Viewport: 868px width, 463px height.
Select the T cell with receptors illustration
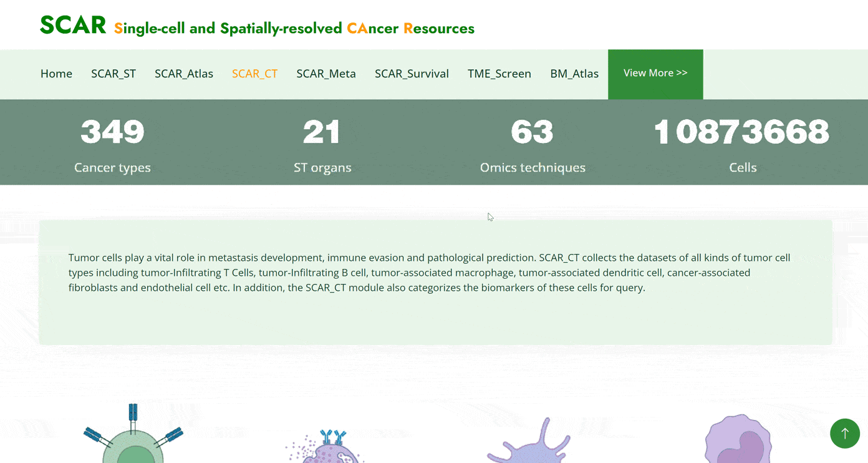133,433
